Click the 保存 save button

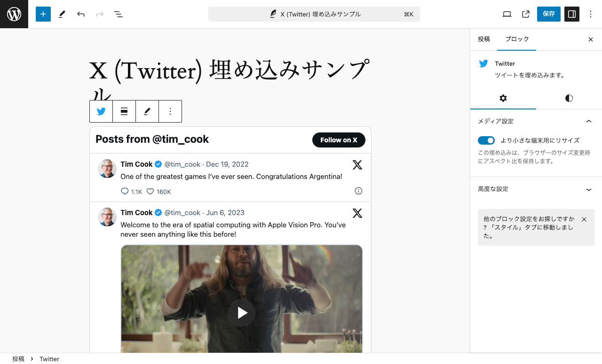pos(549,14)
